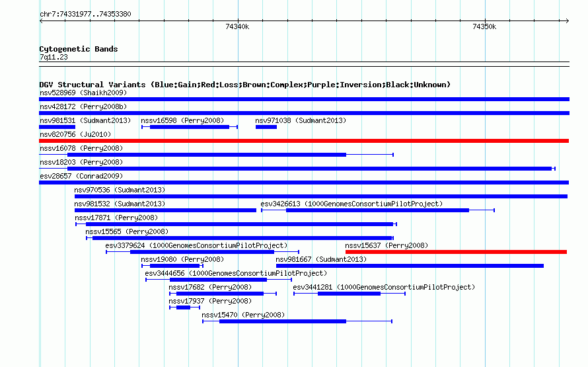Select the blue bar under nsv428172
Screen dimensions: 588x367
pyautogui.click(x=304, y=113)
